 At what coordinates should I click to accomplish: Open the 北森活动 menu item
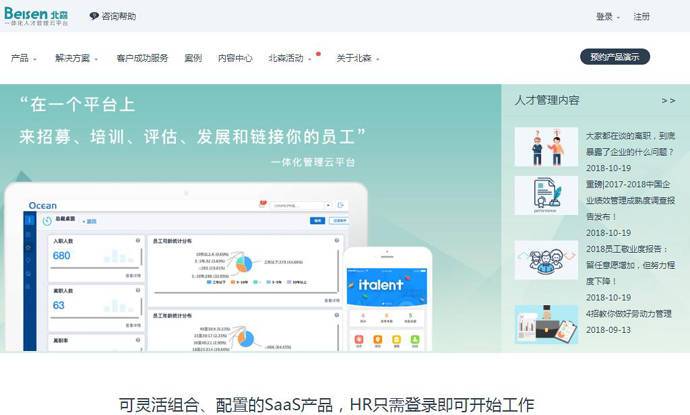click(288, 58)
